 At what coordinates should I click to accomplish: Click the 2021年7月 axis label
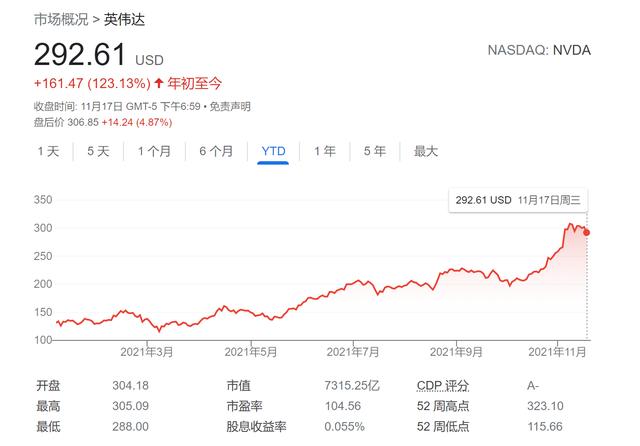[353, 352]
